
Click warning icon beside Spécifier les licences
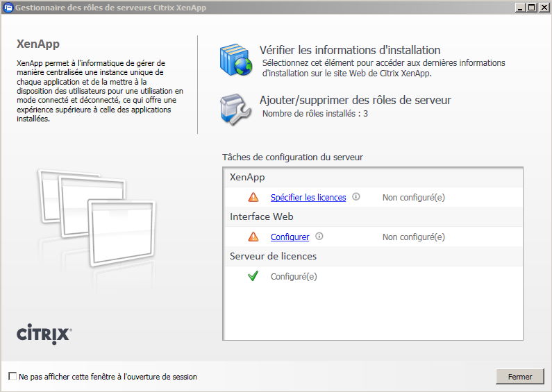[x=253, y=197]
